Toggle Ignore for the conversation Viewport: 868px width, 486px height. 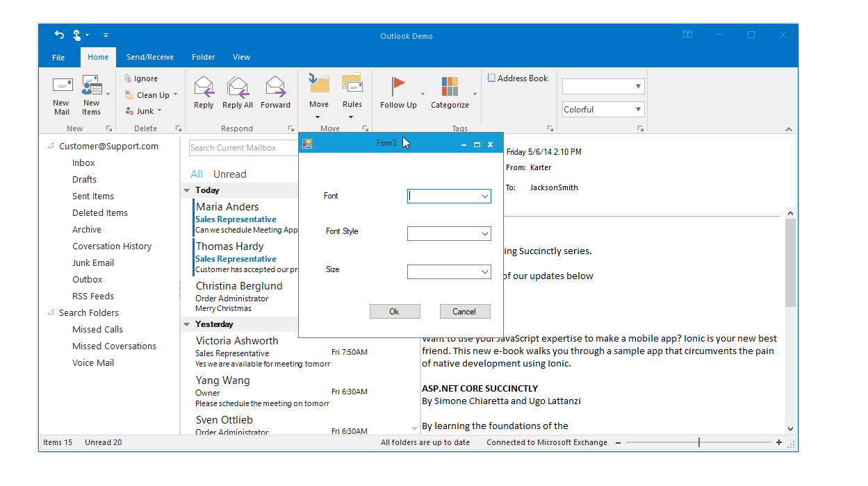click(x=142, y=78)
